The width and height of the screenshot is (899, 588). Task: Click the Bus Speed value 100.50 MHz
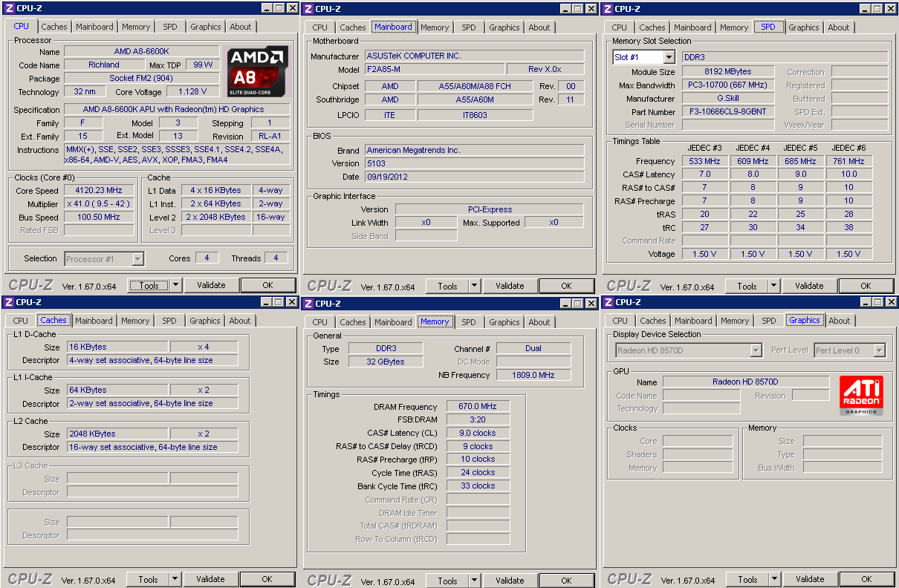click(x=99, y=217)
